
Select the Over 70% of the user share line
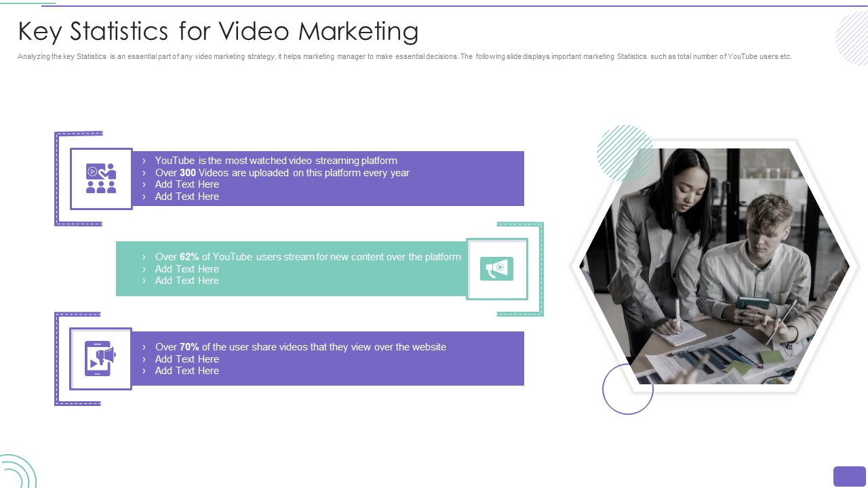[x=300, y=347]
